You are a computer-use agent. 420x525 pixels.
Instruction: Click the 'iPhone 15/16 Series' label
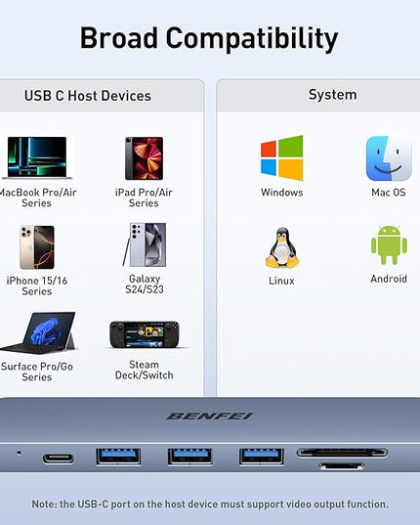(x=37, y=285)
